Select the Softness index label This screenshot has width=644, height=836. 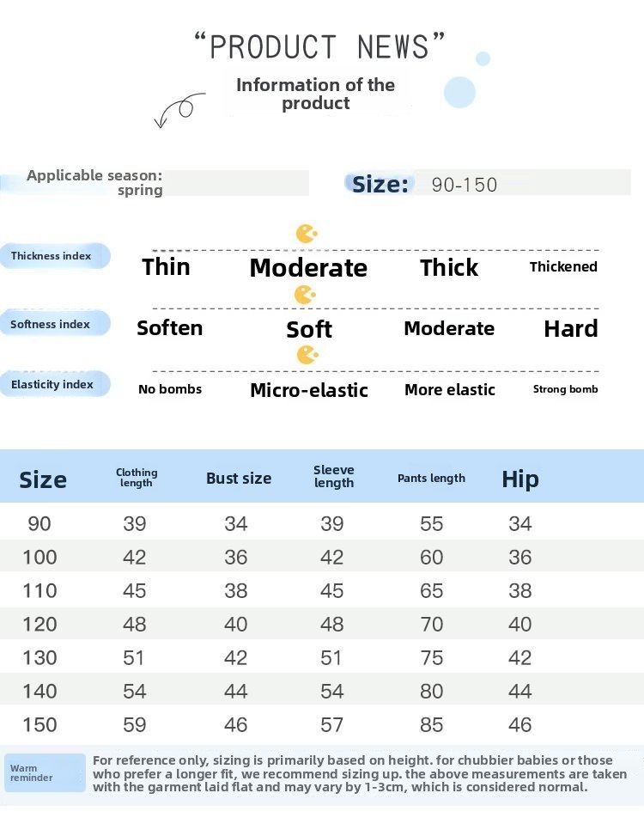coord(51,324)
